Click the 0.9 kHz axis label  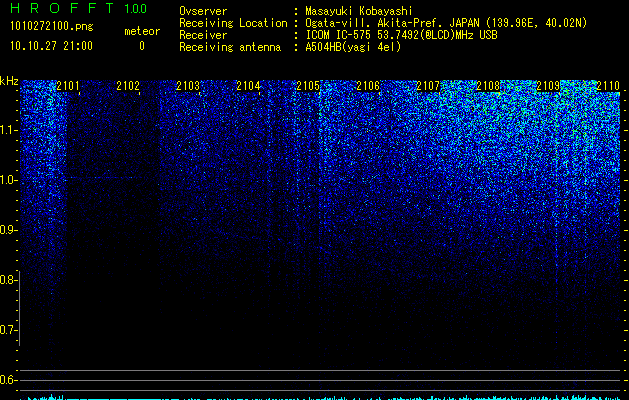tap(8, 230)
